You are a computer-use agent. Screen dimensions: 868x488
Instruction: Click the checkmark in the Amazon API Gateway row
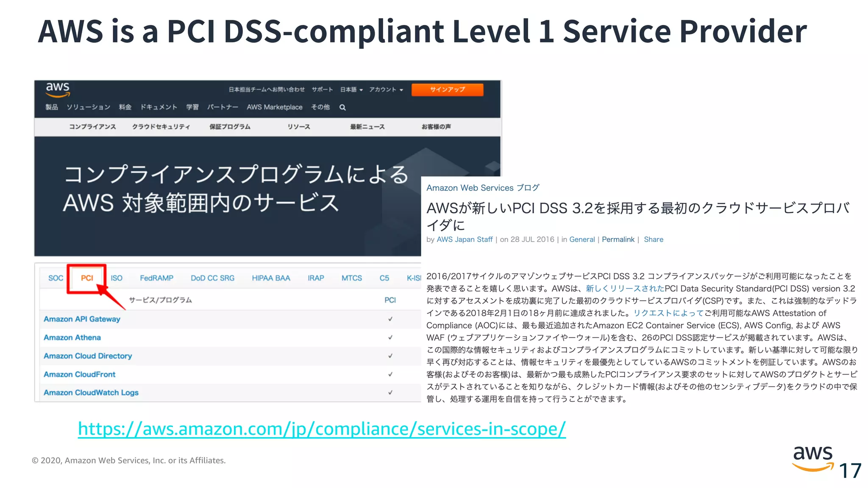390,319
